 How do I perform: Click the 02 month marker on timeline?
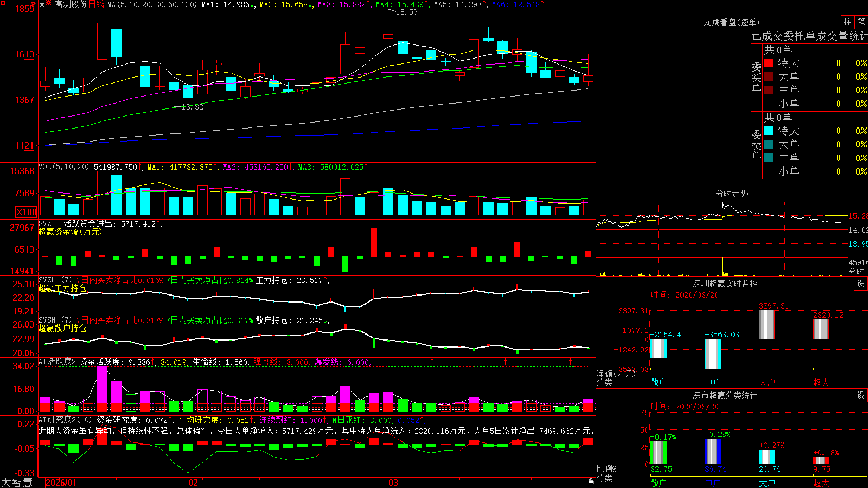tap(193, 483)
